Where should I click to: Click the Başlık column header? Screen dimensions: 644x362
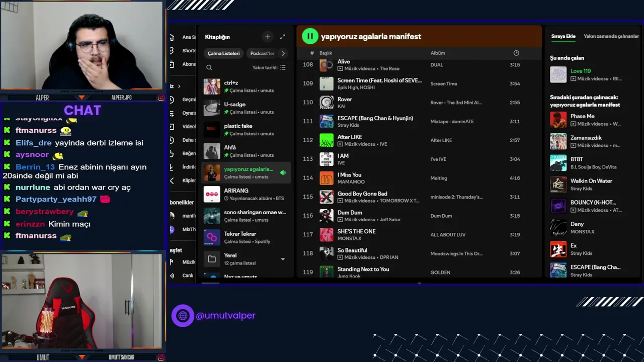326,53
